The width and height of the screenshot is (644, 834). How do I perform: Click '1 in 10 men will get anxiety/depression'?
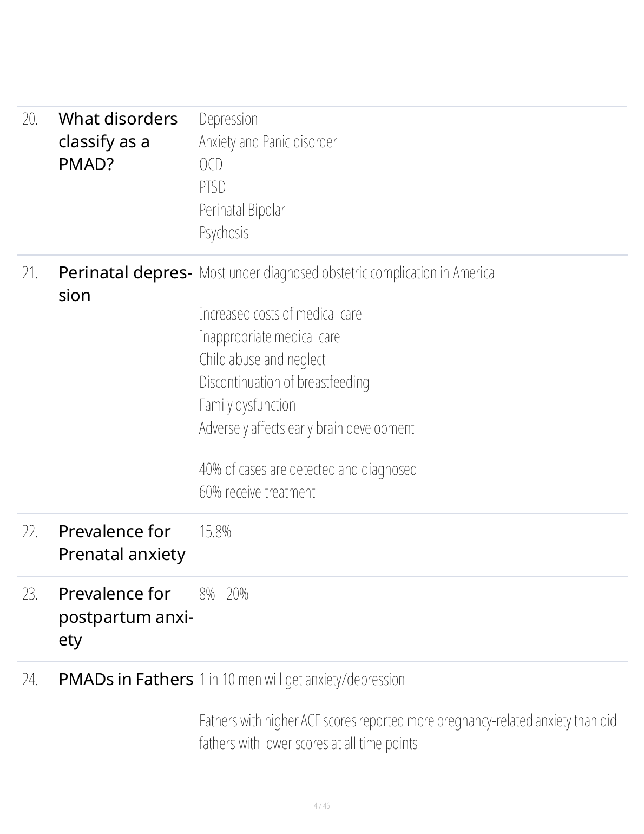(x=302, y=680)
